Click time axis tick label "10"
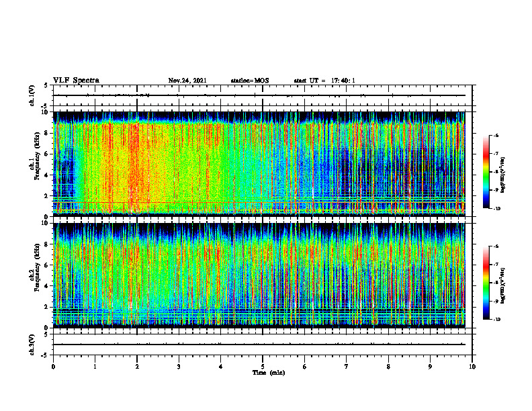 click(472, 367)
